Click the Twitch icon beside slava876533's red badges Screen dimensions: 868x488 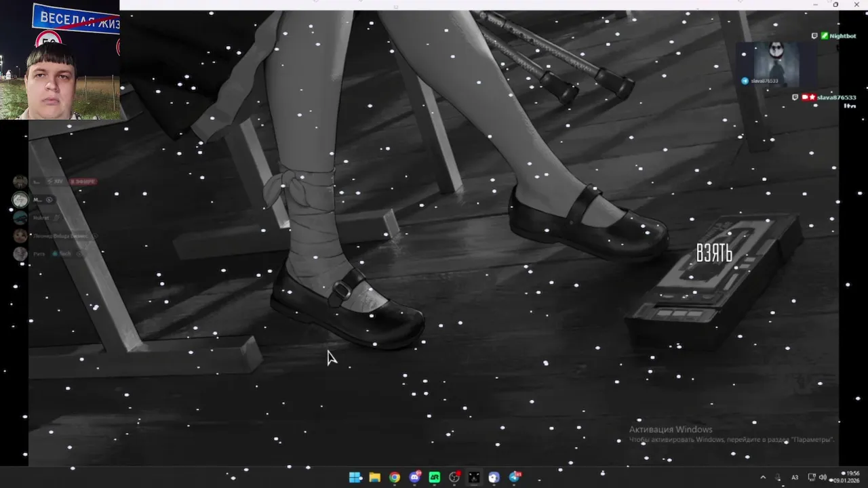click(x=795, y=98)
